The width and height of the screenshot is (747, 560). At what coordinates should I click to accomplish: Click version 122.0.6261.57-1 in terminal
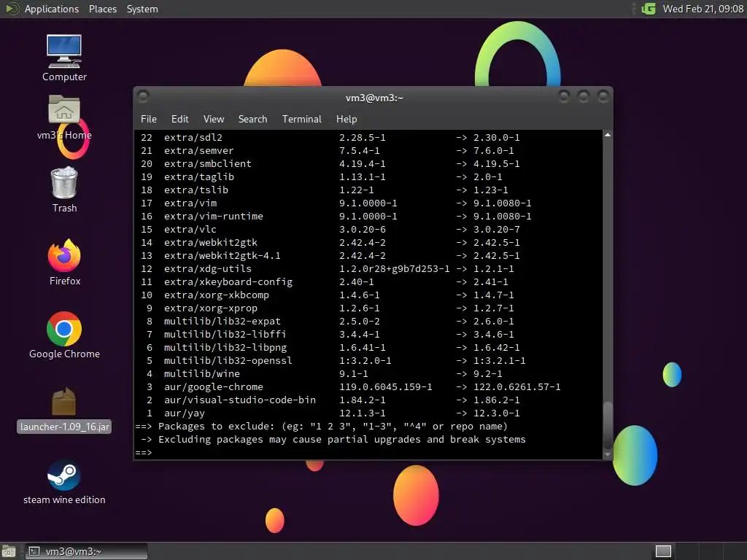517,387
